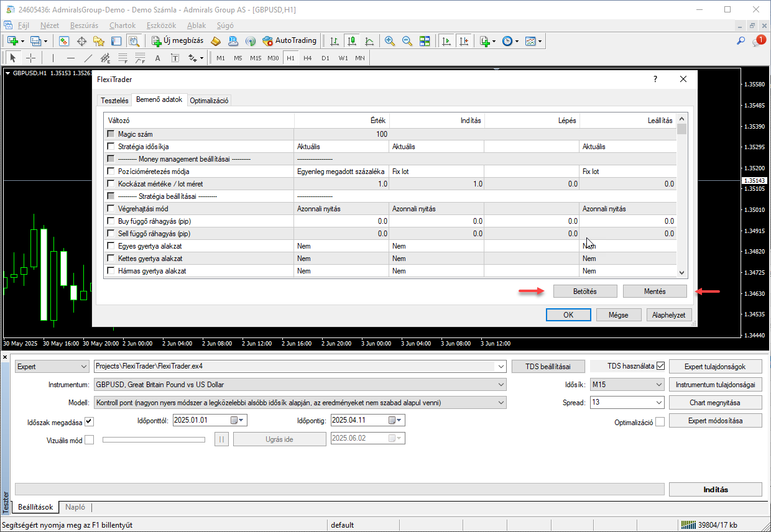
Task: Switch chart timeframe to H4
Action: (308, 58)
